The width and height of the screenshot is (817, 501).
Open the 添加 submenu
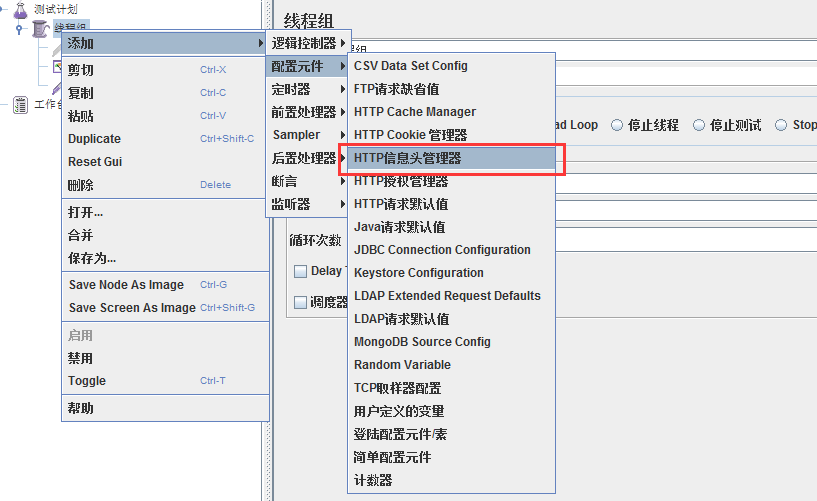point(165,43)
